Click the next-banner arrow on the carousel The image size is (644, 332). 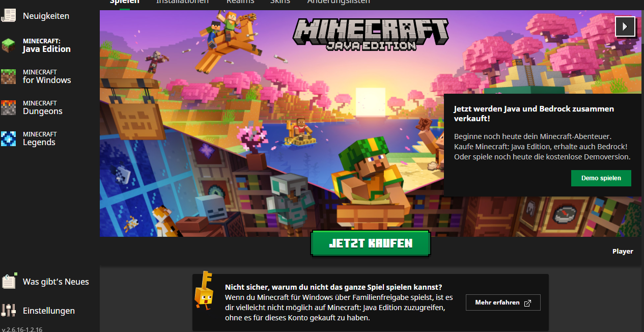(x=625, y=26)
